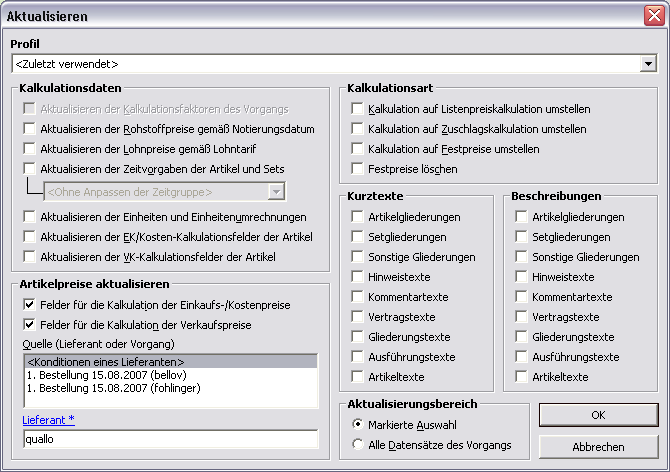Tick Artikeltexte under Beschreibungen
The image size is (670, 472).
coord(521,377)
